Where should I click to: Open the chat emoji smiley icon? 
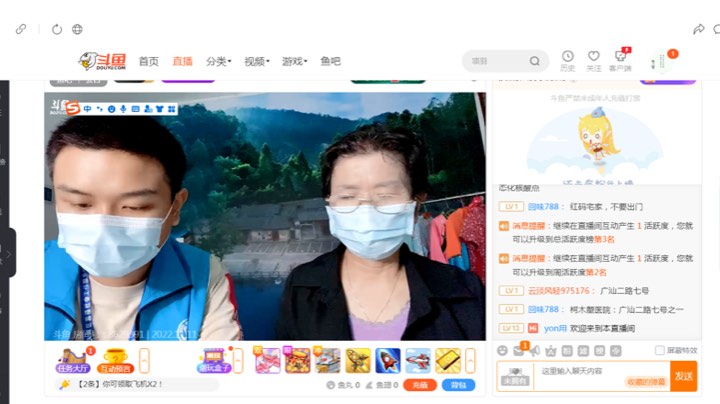502,351
